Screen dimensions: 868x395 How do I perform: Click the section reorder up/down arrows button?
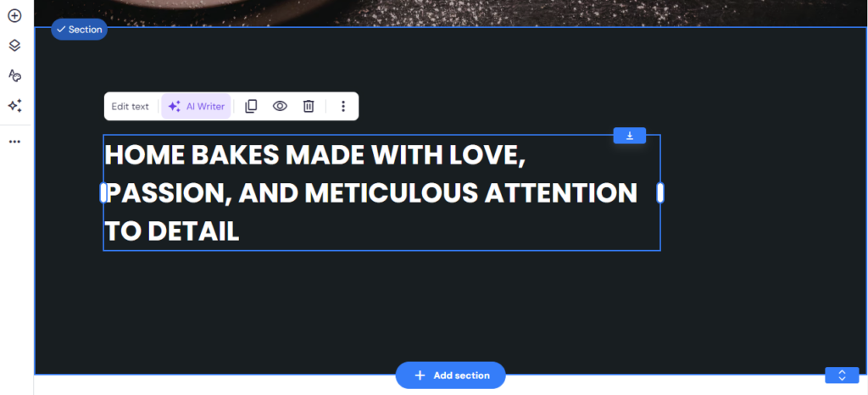(x=842, y=376)
